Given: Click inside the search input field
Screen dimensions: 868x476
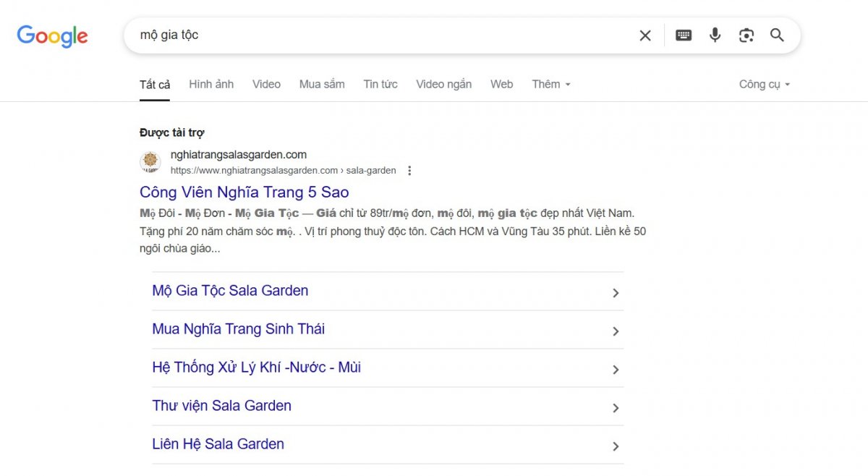Looking at the screenshot, I should coord(376,35).
